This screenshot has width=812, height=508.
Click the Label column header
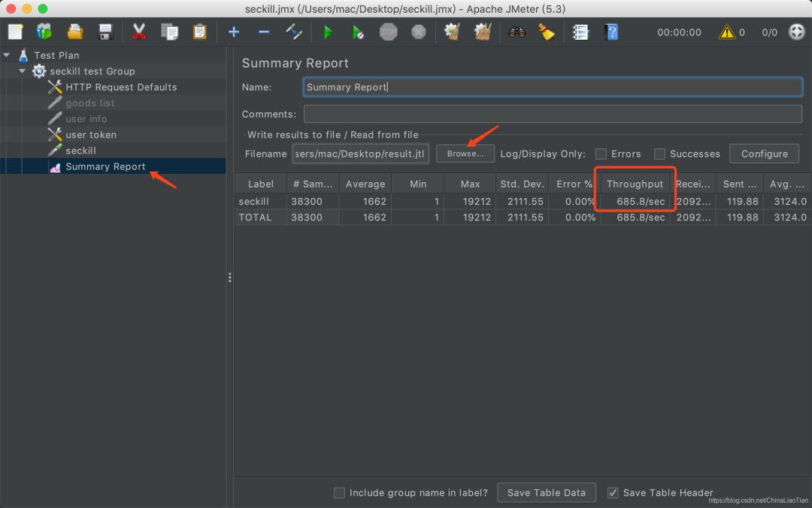pos(260,184)
